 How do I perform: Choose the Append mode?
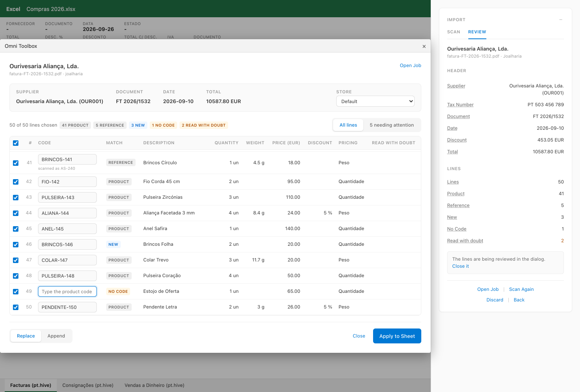coord(56,336)
